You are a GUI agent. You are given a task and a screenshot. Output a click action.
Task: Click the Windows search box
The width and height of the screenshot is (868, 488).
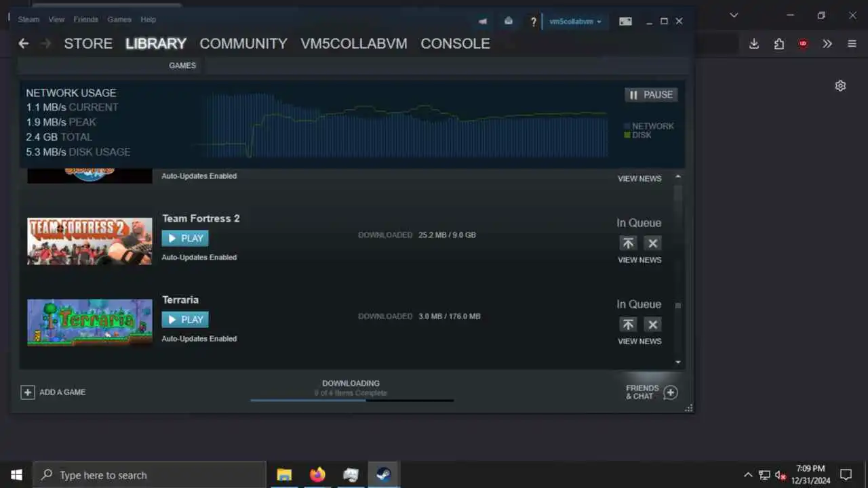coord(149,475)
